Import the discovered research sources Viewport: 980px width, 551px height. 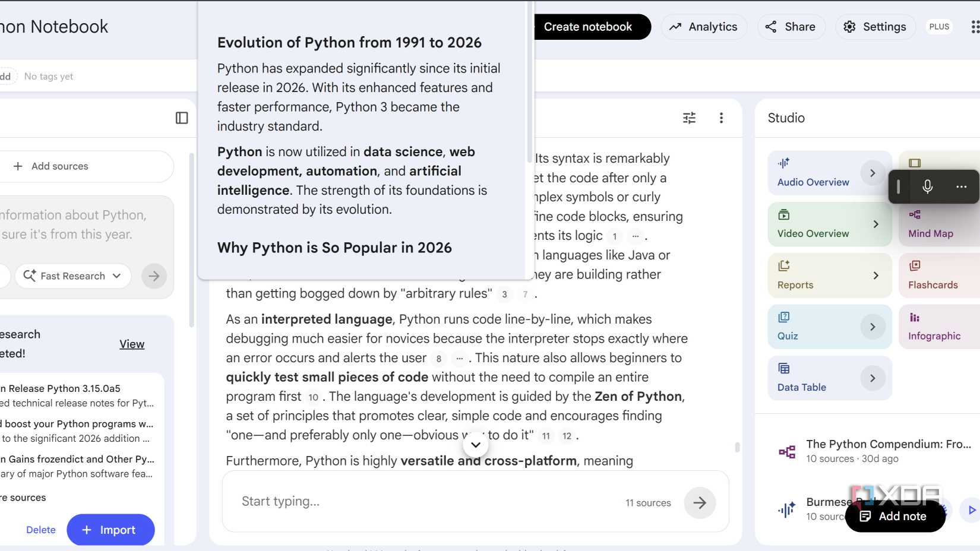110,530
